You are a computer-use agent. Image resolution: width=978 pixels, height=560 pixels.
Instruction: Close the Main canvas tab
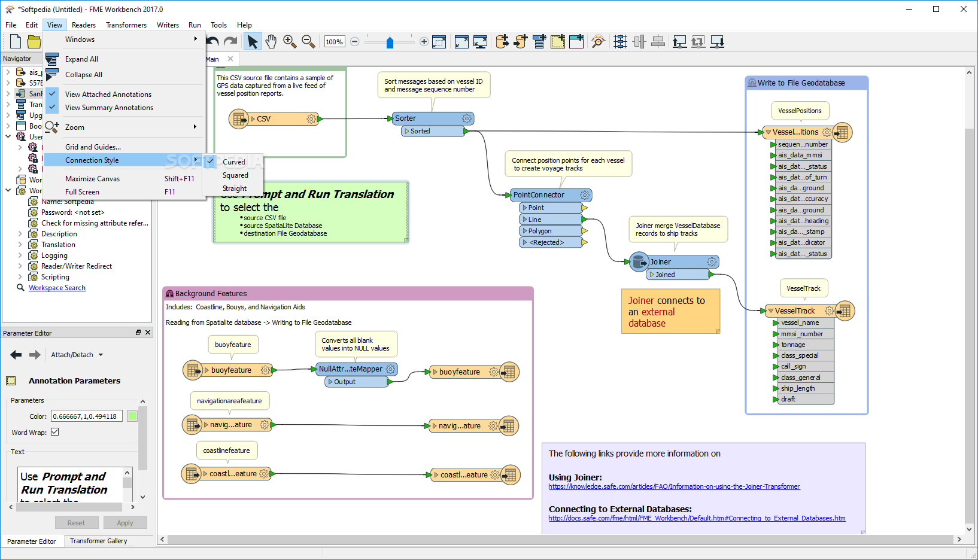coord(230,59)
